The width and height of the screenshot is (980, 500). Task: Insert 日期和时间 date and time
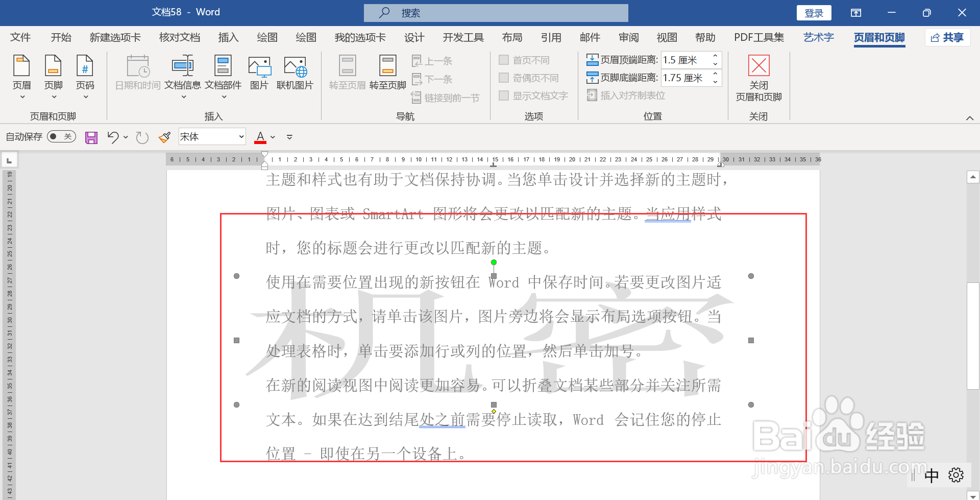pyautogui.click(x=138, y=73)
